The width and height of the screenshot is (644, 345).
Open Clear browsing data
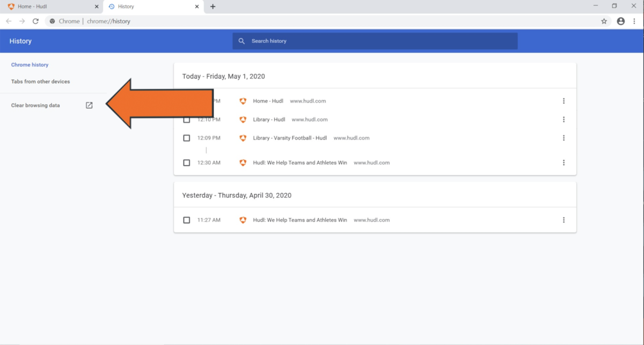[35, 105]
